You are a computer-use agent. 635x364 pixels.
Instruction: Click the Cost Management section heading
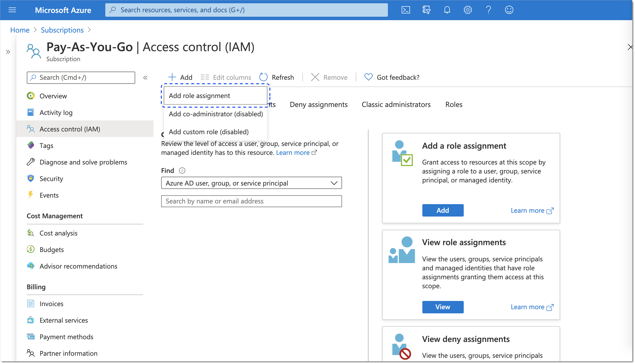click(54, 216)
